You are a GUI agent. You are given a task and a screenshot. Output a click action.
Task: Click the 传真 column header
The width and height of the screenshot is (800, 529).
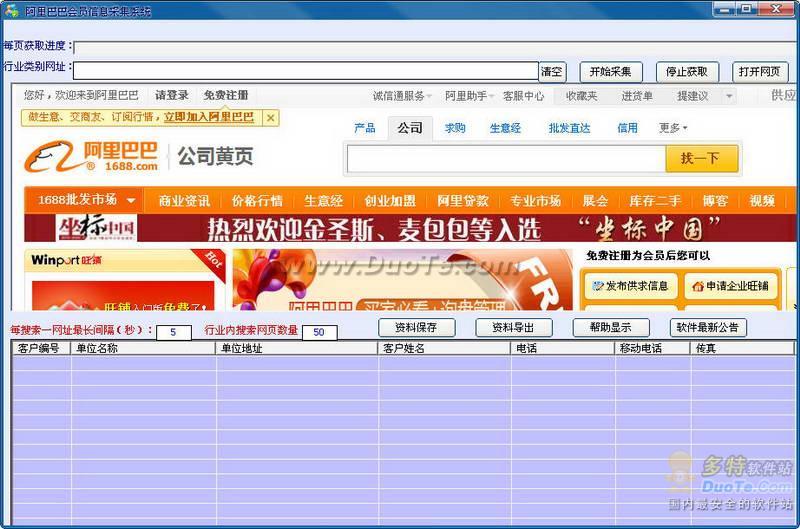pyautogui.click(x=743, y=348)
